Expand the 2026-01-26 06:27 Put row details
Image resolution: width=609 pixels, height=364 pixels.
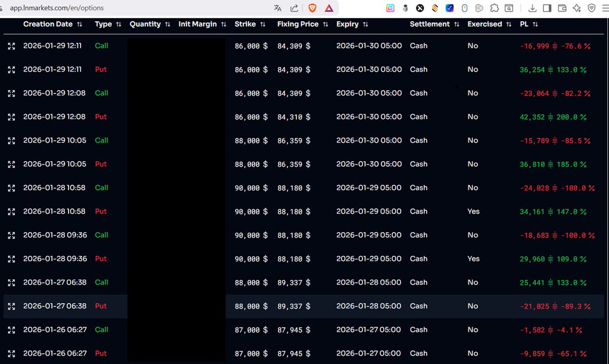point(12,353)
